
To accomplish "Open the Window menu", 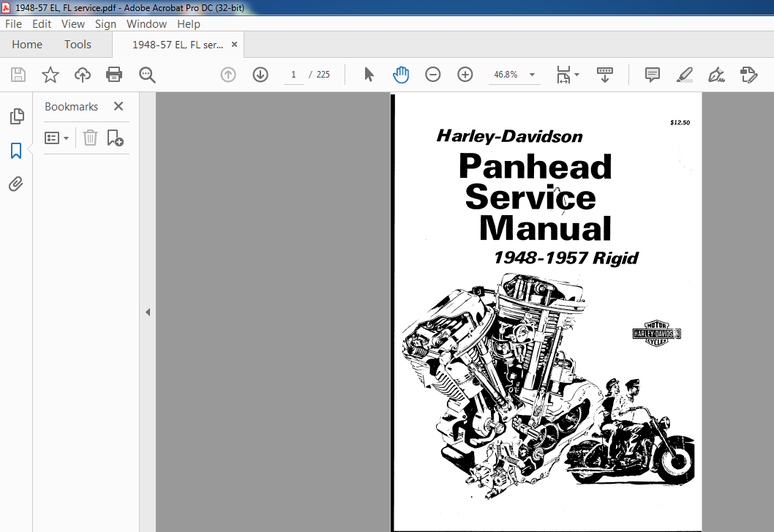I will 146,23.
